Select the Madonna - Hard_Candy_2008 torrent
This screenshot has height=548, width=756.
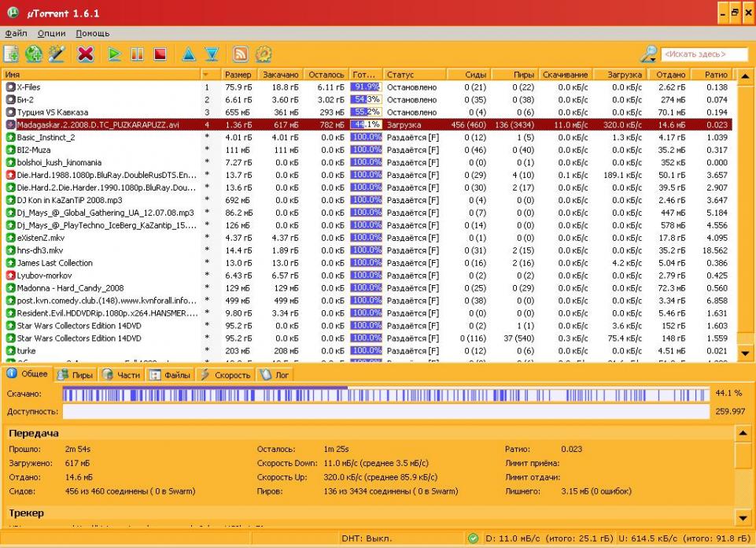pos(369,288)
